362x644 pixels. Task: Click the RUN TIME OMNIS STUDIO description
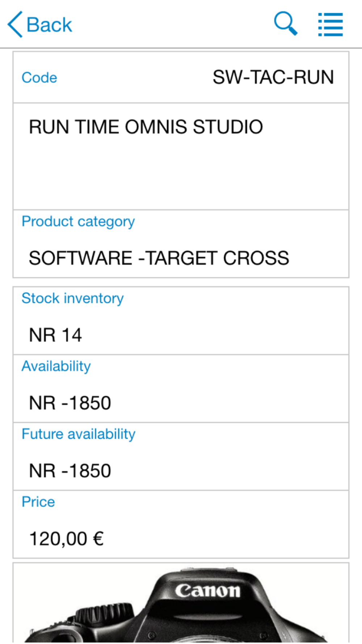point(146,127)
